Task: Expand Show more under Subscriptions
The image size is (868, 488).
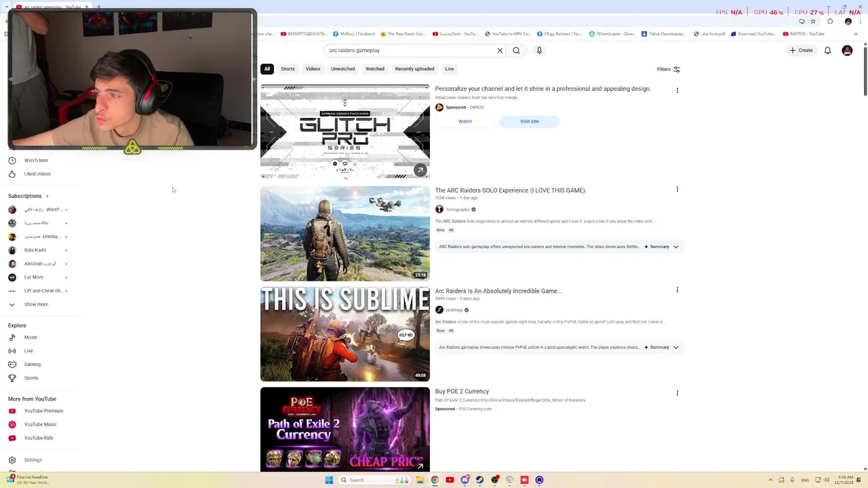Action: click(36, 304)
